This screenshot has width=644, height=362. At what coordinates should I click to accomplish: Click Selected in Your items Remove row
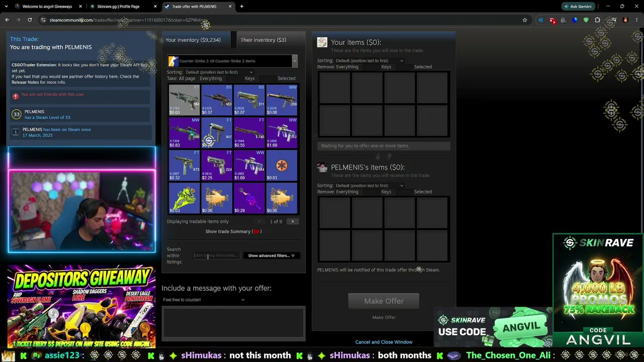coord(423,67)
